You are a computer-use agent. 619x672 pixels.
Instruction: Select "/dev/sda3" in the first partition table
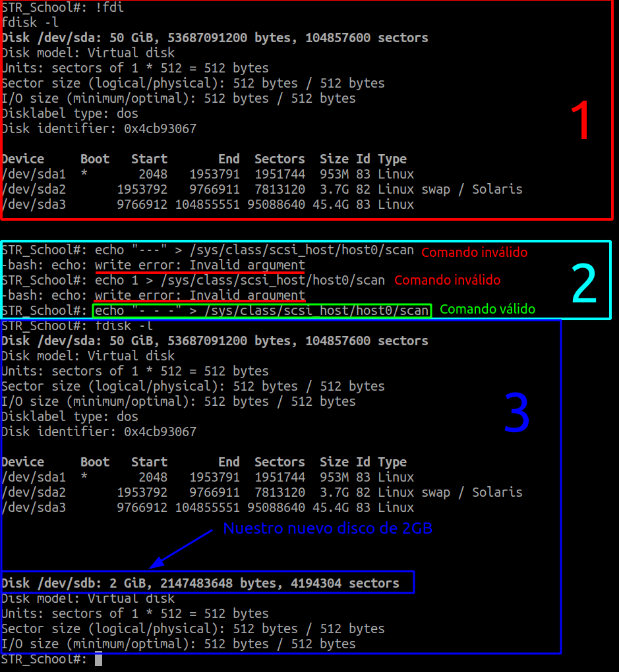point(34,204)
